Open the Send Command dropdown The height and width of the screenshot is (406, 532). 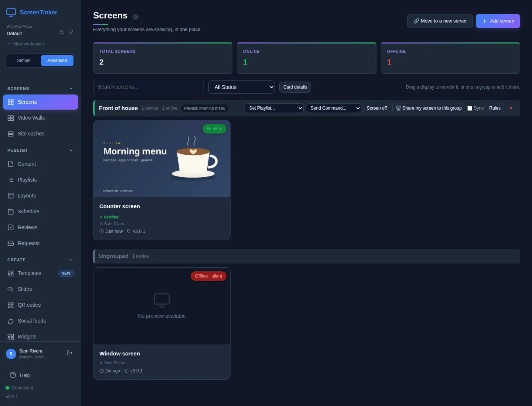[x=334, y=108]
